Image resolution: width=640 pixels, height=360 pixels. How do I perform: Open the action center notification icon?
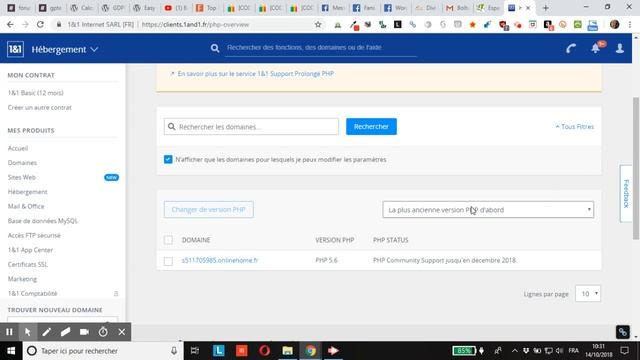coord(624,351)
